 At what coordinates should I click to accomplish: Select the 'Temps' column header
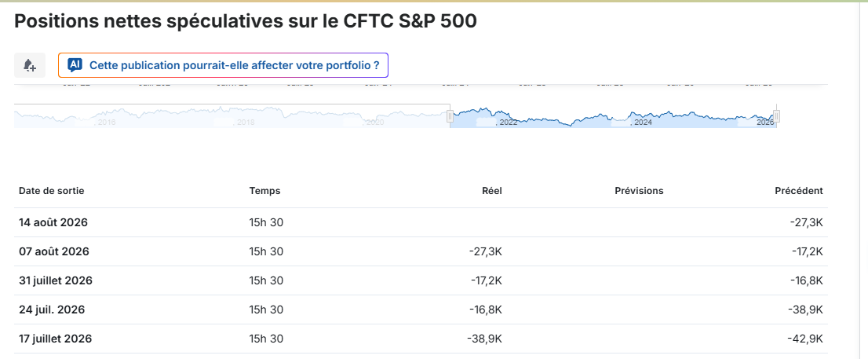pyautogui.click(x=264, y=191)
